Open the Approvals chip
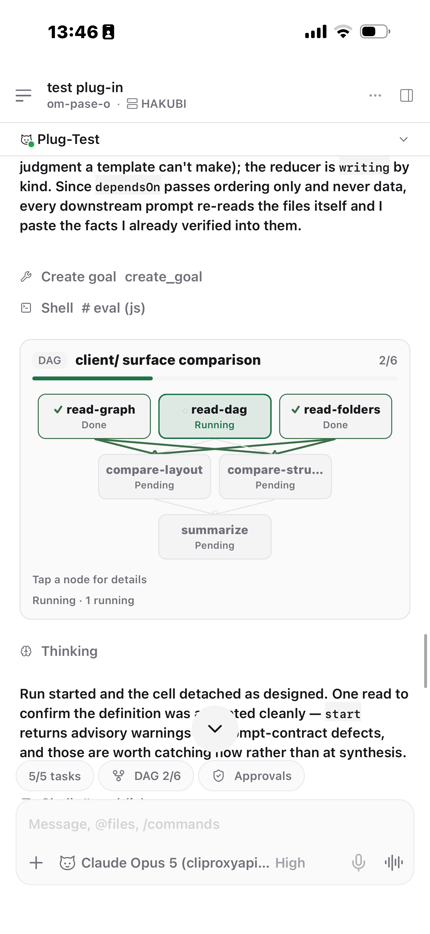The height and width of the screenshot is (934, 430). coord(251,776)
